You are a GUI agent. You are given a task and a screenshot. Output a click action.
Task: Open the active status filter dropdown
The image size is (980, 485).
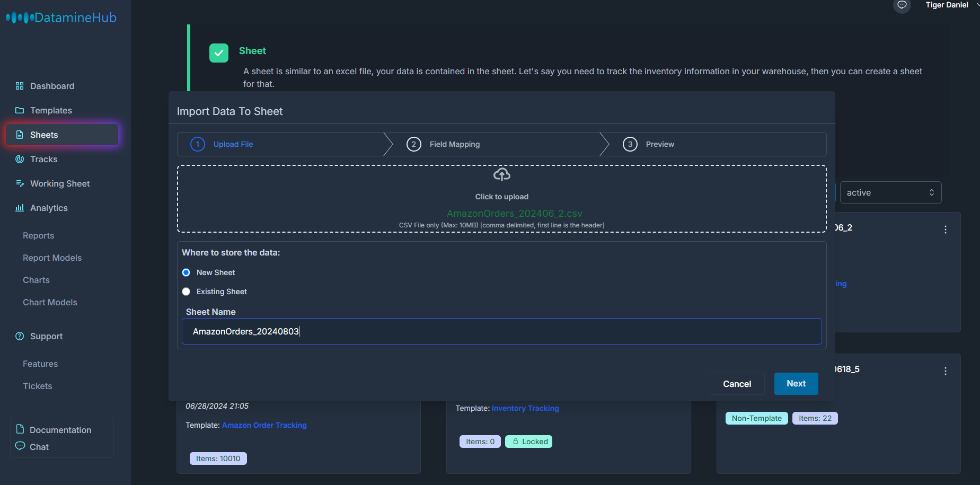[x=890, y=192]
